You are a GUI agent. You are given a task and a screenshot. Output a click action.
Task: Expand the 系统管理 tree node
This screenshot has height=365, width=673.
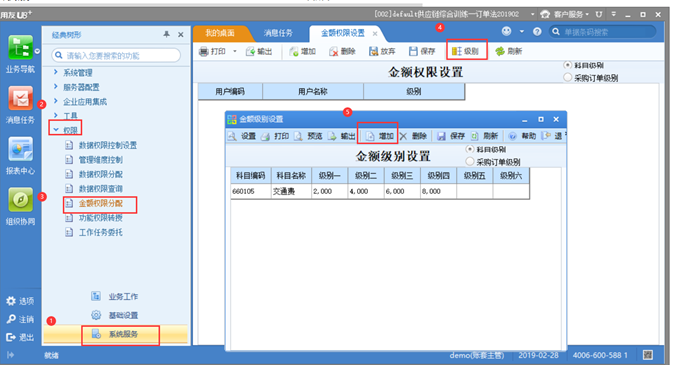[55, 72]
